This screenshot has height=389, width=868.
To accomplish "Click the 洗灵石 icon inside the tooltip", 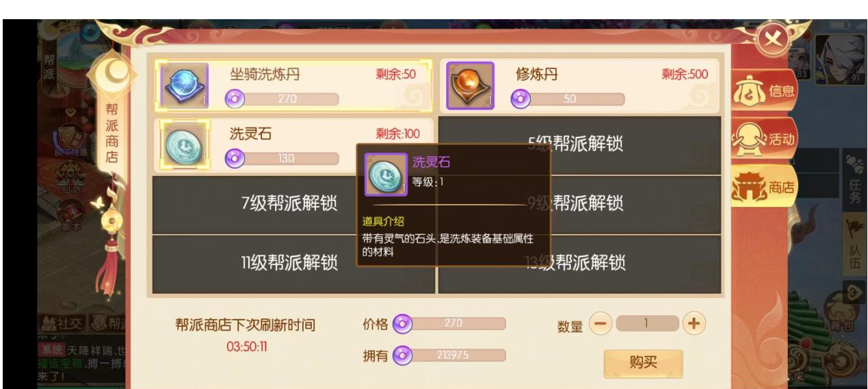I will 386,175.
